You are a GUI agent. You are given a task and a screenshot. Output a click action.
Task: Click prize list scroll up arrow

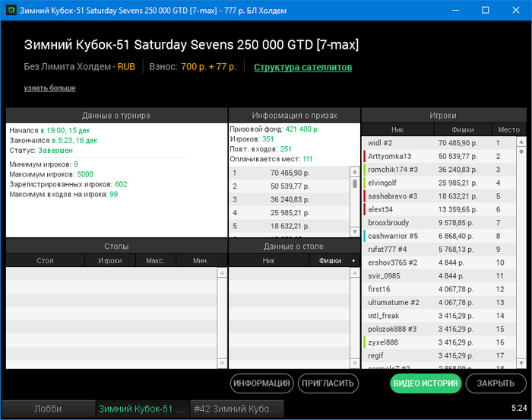coord(355,172)
